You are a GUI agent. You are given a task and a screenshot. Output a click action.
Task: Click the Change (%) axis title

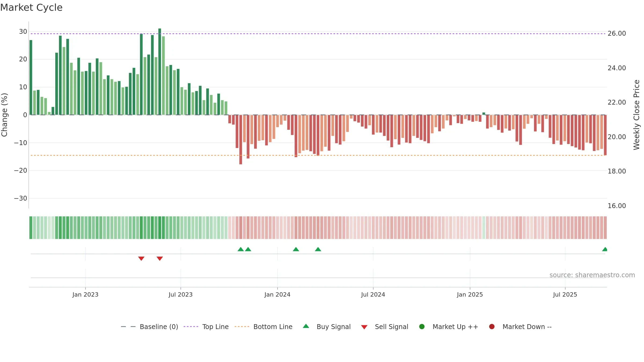point(4,115)
